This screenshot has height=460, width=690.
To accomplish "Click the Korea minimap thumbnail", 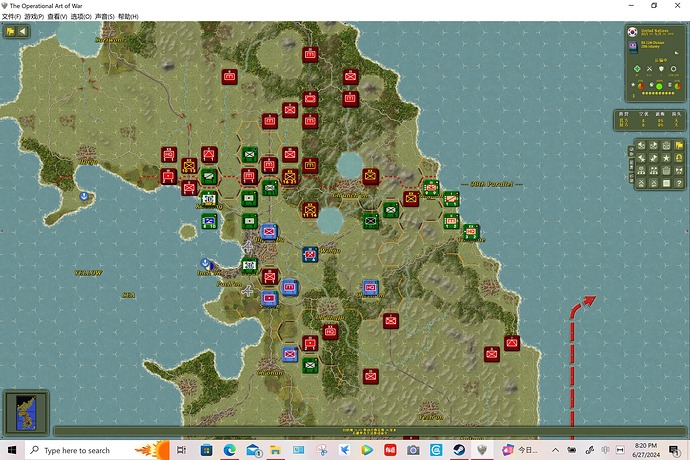I will click(x=19, y=411).
